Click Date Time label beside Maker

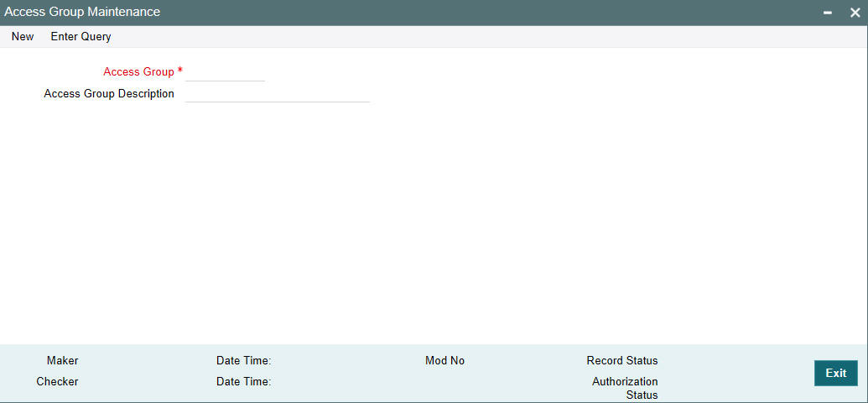pos(243,361)
